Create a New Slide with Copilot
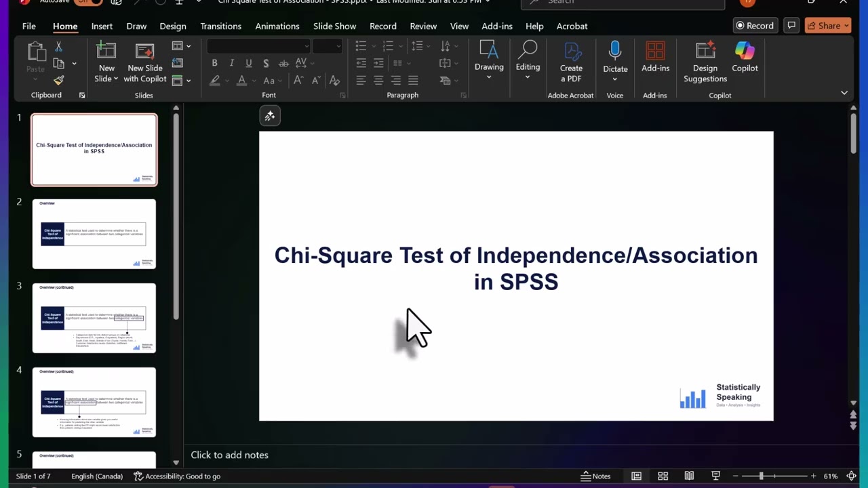Screen dimensions: 868x488 click(144, 62)
